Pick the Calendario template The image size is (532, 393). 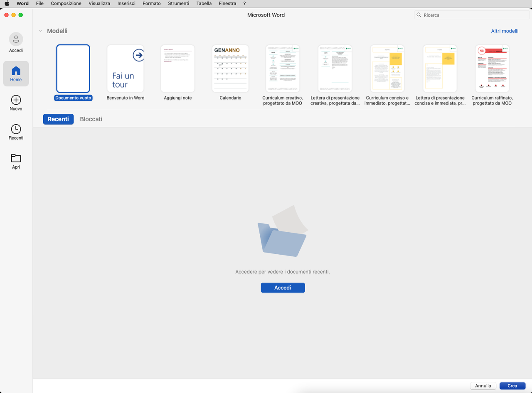[x=230, y=69]
